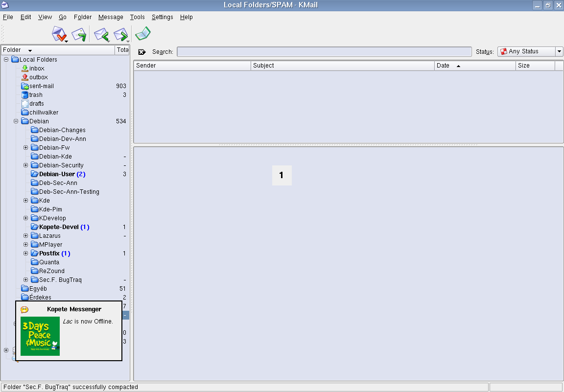Screen dimensions: 564x392
Task: Click the KMail envelope icon in title bar
Action: click(x=5, y=5)
